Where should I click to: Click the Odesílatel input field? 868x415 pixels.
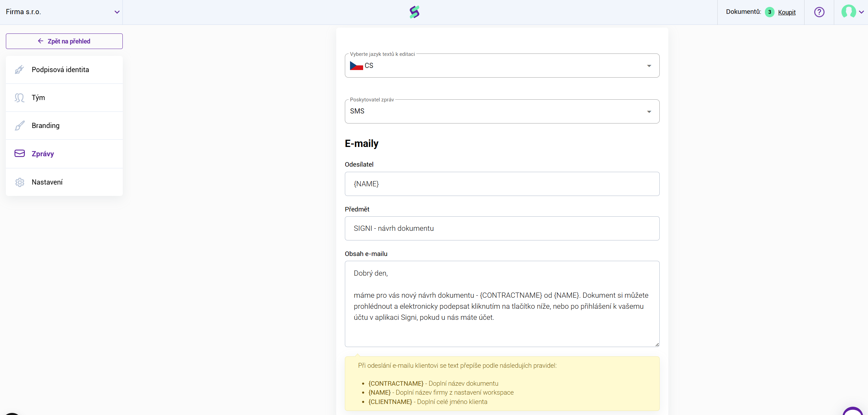tap(502, 184)
